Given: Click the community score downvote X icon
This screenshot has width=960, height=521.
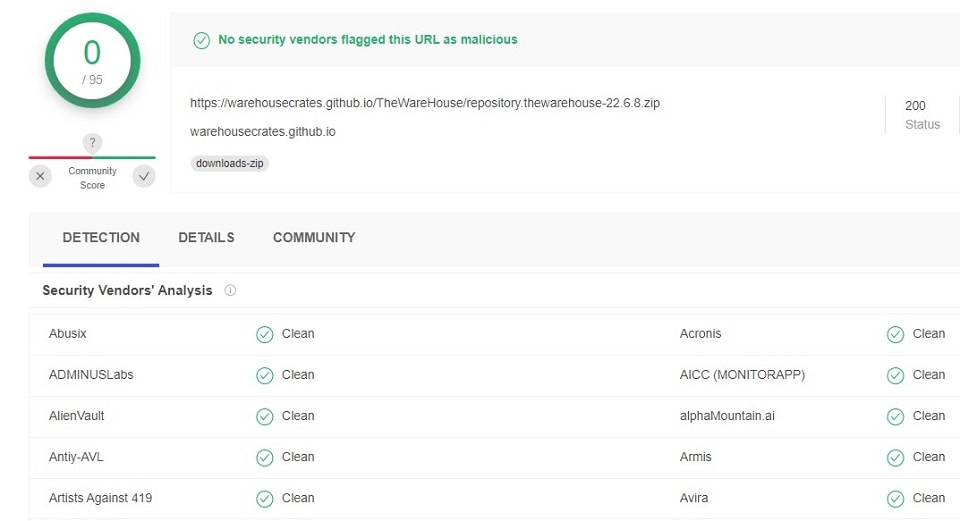Looking at the screenshot, I should click(x=40, y=177).
